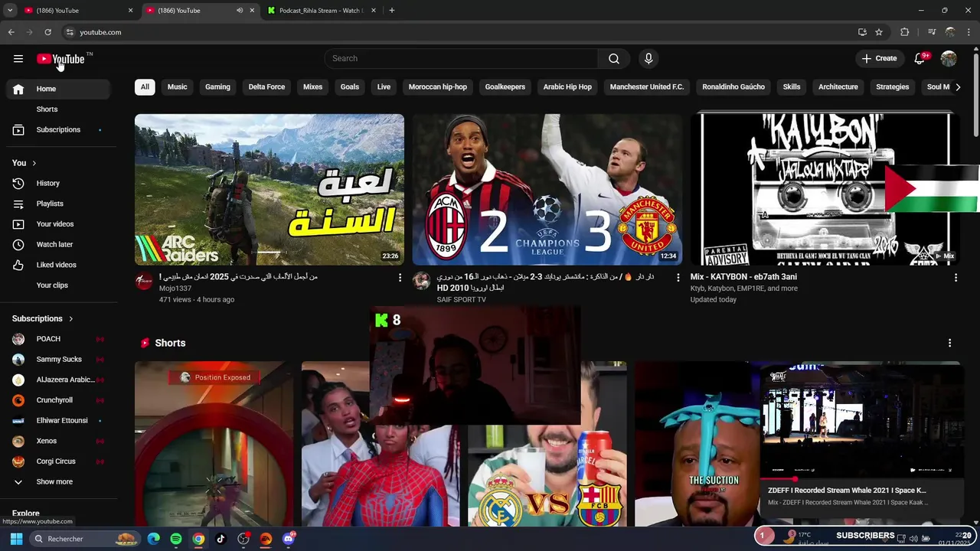Open the YouTube hamburger guide menu
The image size is (980, 551).
(x=18, y=58)
